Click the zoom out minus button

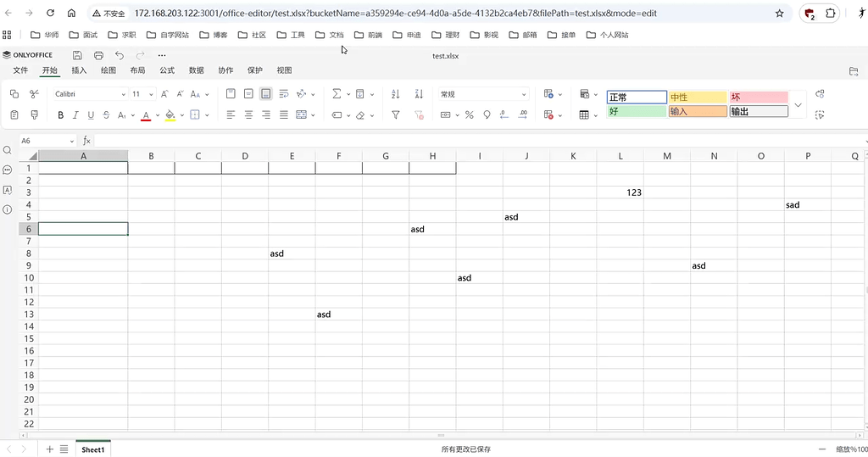(x=822, y=449)
